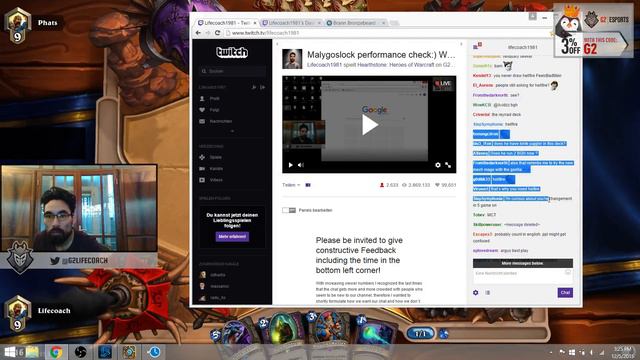Click the sidebar collapse icon next to username
640x360 pixels.
tap(254, 87)
